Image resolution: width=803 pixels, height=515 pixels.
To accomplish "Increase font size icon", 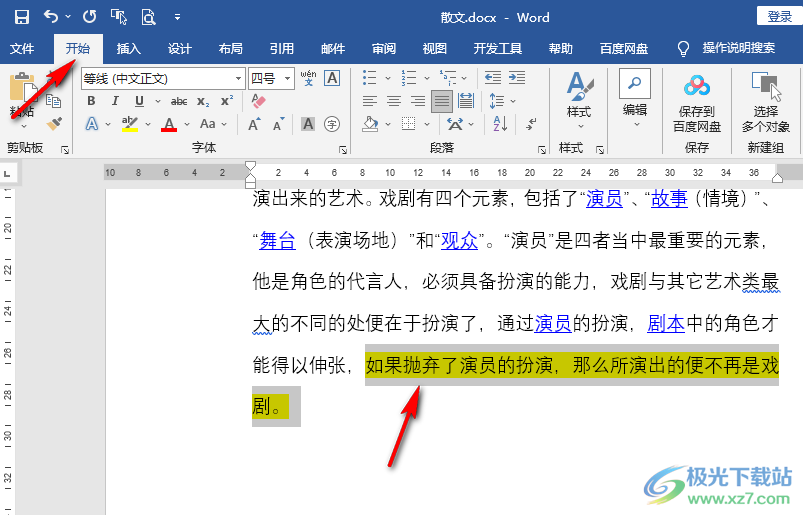I will click(x=254, y=124).
